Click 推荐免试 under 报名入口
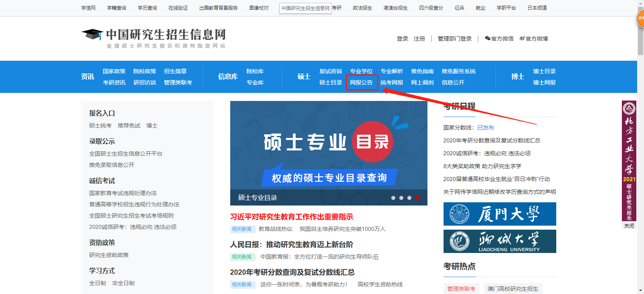This screenshot has height=294, width=644. point(129,125)
